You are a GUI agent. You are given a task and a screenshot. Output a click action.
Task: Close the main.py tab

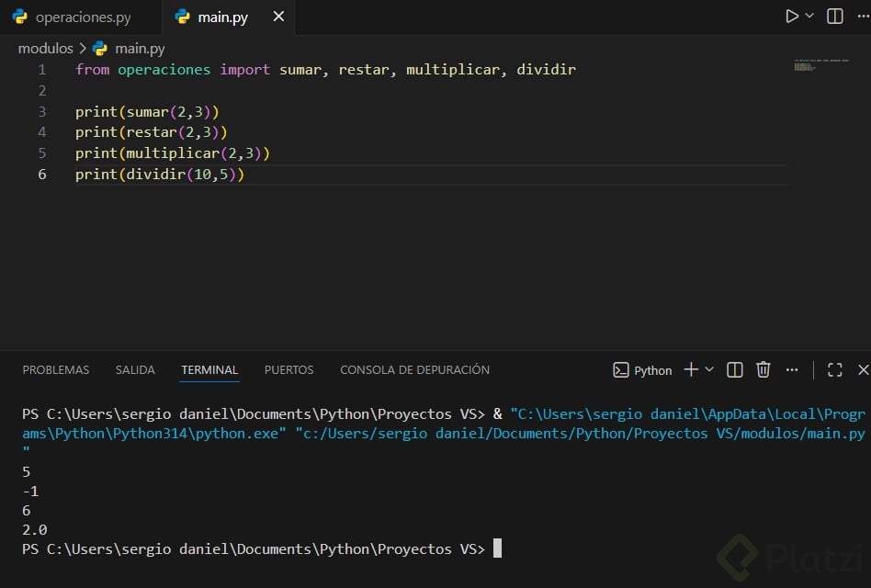[x=278, y=17]
